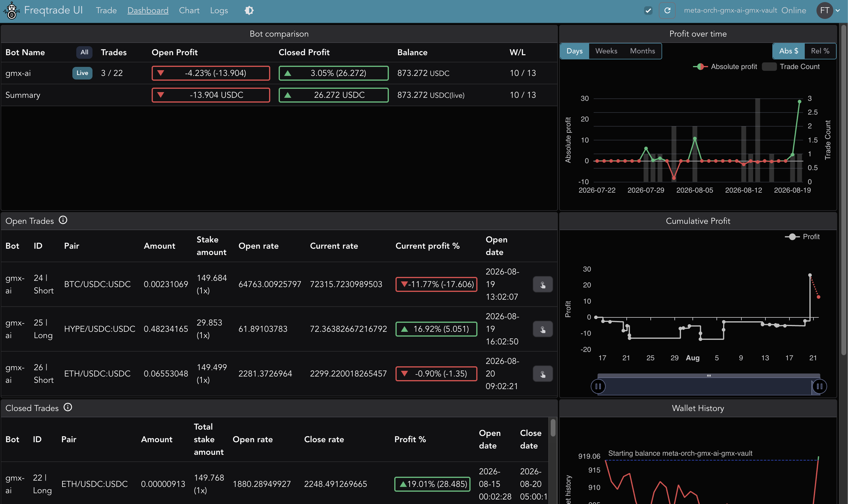
Task: Click right handle of cumulative profit zoom slider
Action: point(819,386)
